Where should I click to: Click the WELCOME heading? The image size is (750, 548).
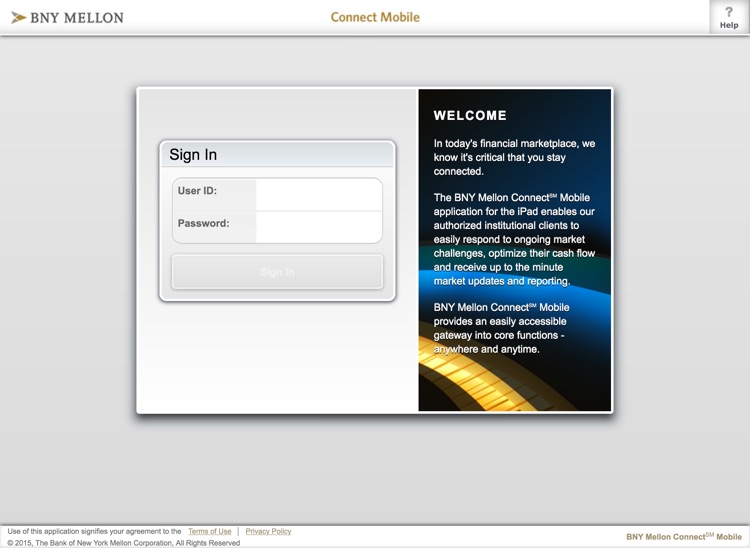pos(470,115)
